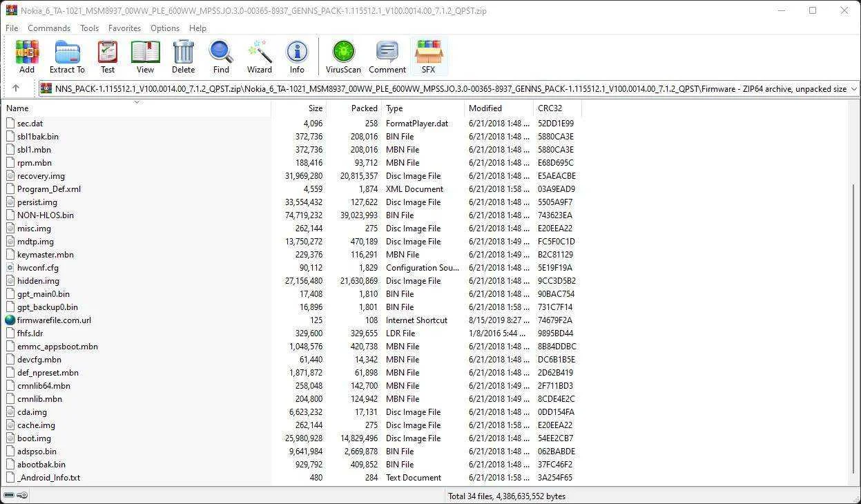861x504 pixels.
Task: Select the _Android_Info.txt file
Action: (48, 478)
